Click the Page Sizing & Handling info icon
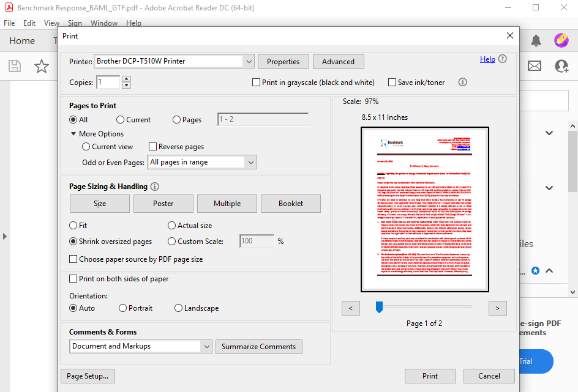This screenshot has width=578, height=392. pyautogui.click(x=156, y=186)
